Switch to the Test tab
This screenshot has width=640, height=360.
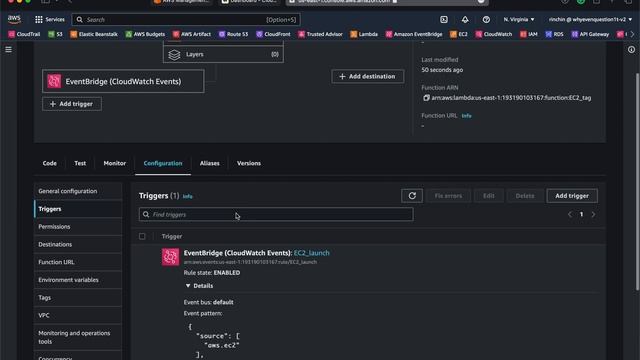tap(80, 163)
